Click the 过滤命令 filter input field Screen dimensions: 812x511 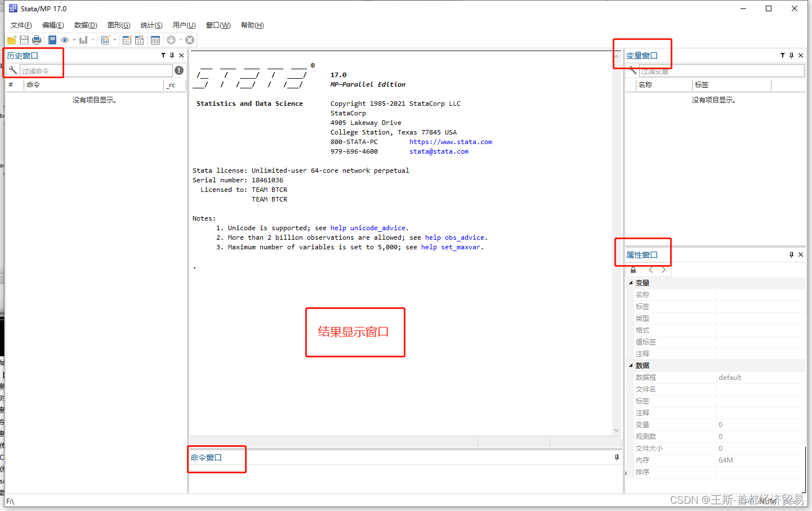tap(96, 71)
